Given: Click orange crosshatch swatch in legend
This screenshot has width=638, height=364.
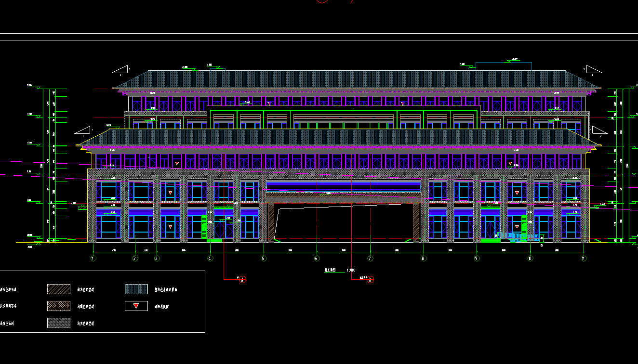Looking at the screenshot, I should [x=58, y=306].
